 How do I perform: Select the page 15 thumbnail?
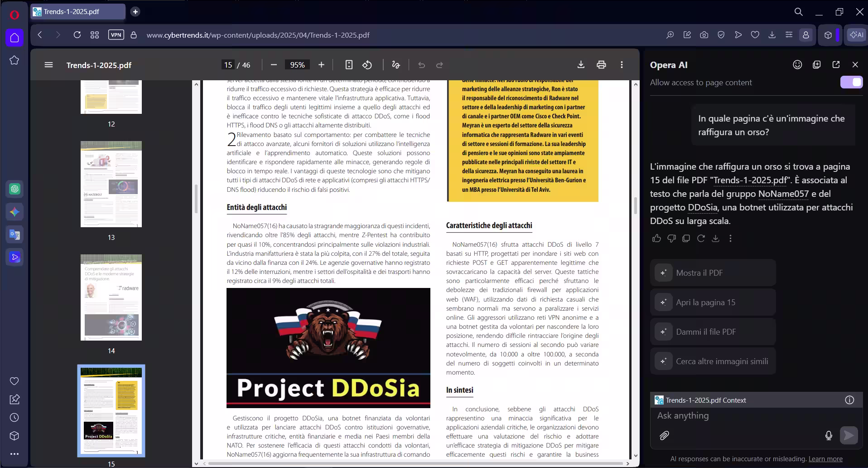click(x=111, y=410)
